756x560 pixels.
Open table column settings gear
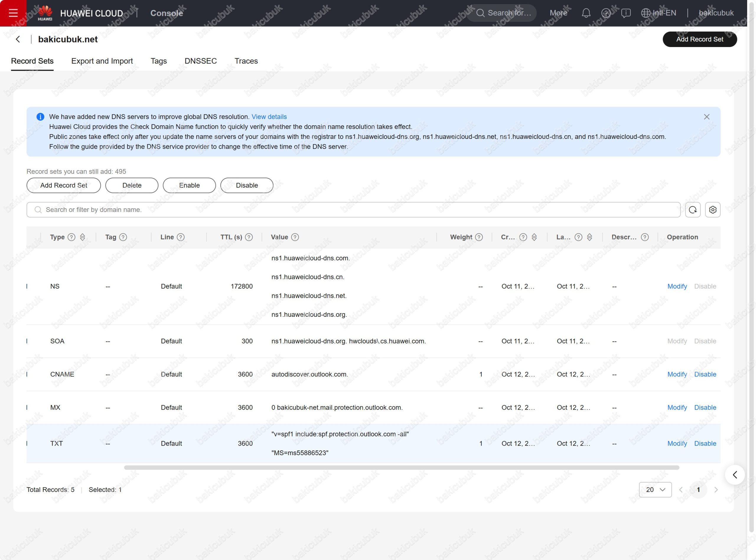tap(713, 210)
